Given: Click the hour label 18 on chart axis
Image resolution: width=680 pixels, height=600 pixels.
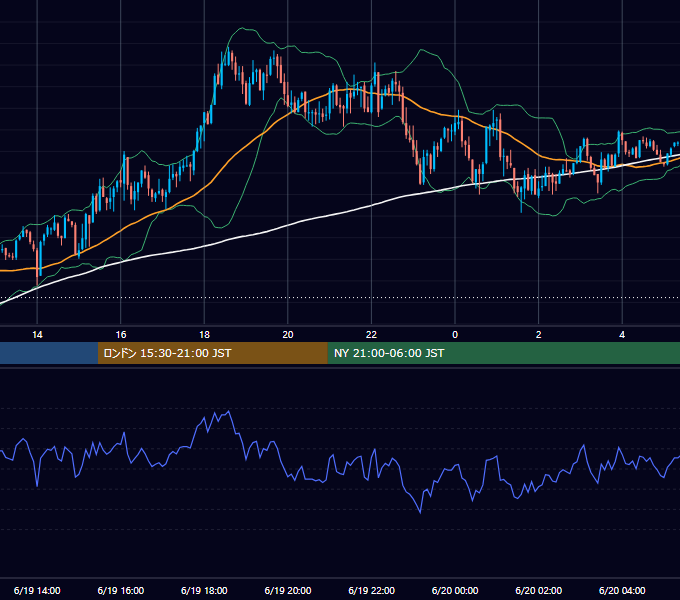Looking at the screenshot, I should pyautogui.click(x=204, y=335).
